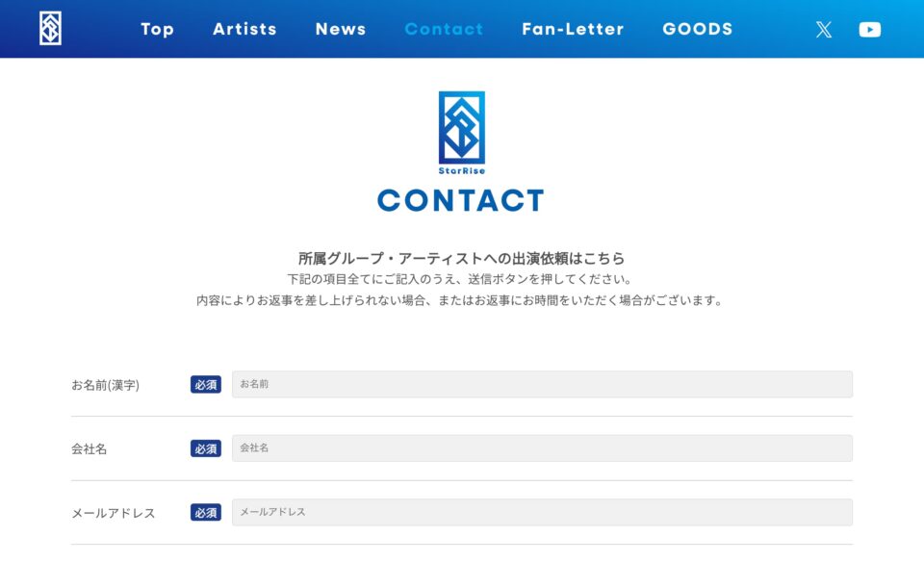Click the Contact nav item
924x562 pixels.
(x=444, y=29)
